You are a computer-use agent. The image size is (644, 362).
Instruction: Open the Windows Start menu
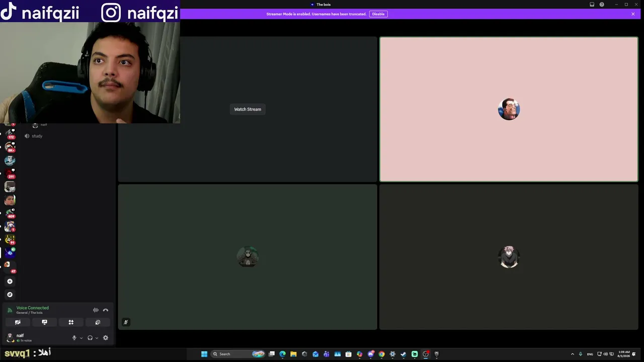tap(204, 354)
